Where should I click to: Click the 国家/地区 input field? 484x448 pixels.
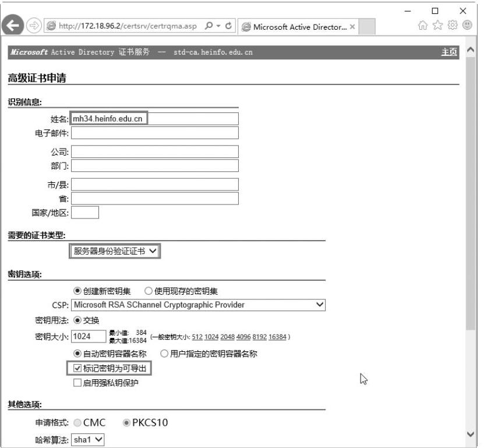(85, 213)
